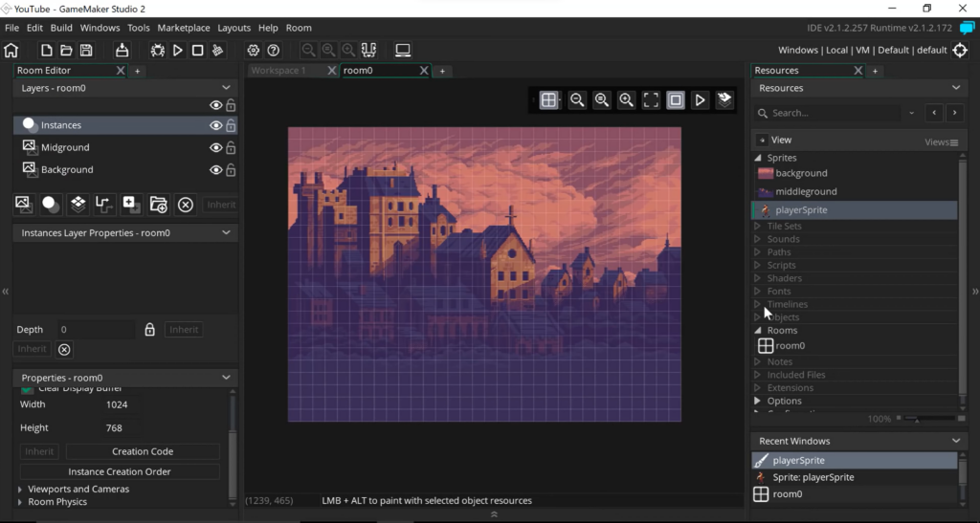Expand the Tile Sets folder
This screenshot has height=523, width=980.
[x=758, y=226]
